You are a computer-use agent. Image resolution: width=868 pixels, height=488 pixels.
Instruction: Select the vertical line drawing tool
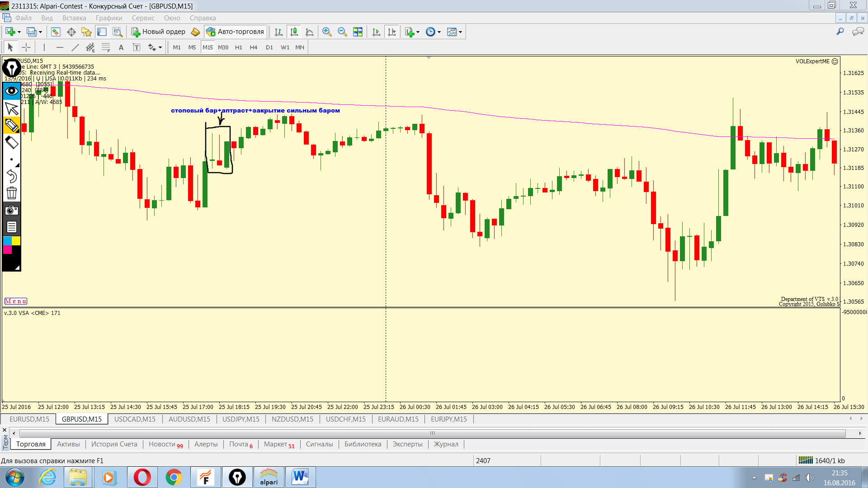pyautogui.click(x=44, y=47)
